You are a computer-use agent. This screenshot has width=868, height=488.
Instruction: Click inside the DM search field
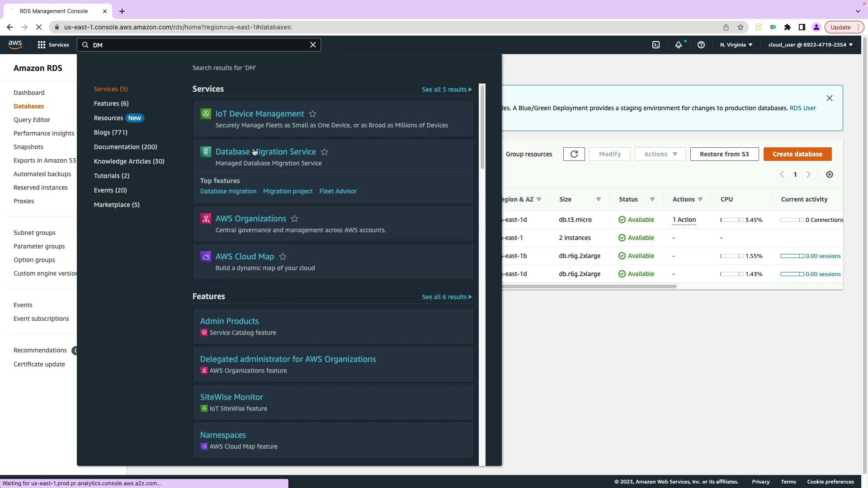(x=199, y=45)
